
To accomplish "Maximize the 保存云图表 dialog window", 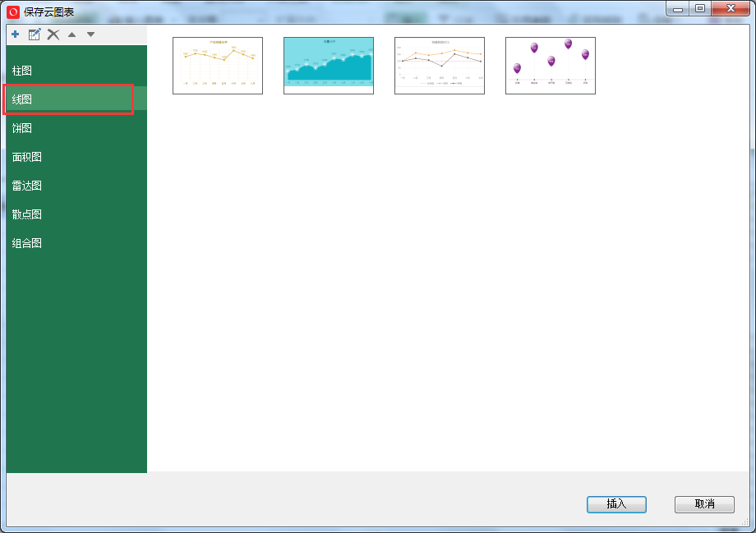I will click(x=700, y=9).
